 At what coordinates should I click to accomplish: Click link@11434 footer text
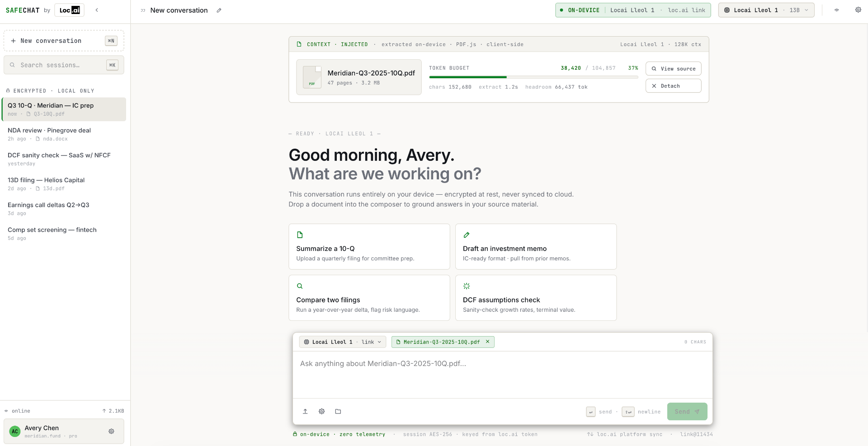[x=696, y=434]
